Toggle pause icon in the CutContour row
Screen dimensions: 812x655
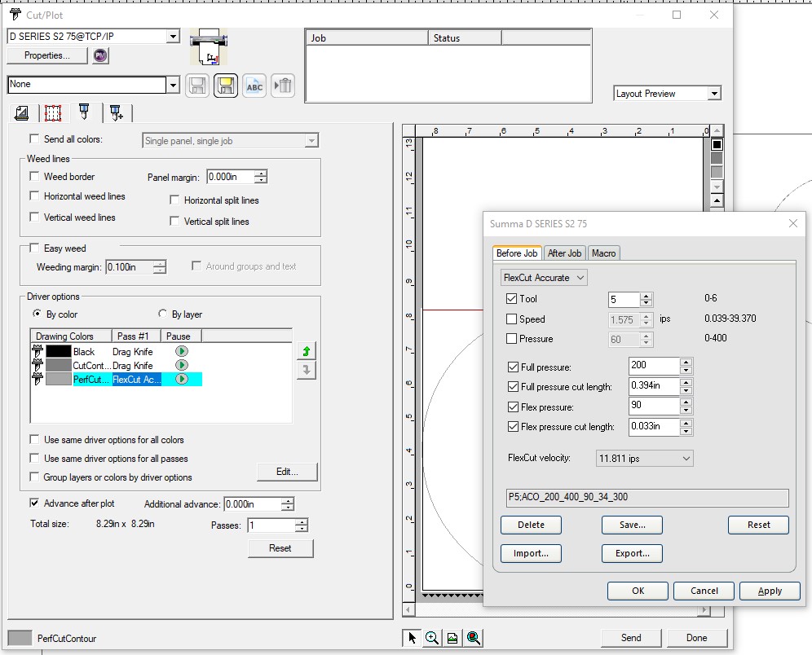point(181,365)
